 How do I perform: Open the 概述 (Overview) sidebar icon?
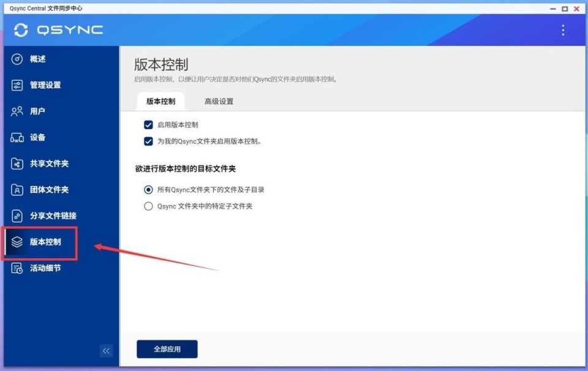pos(17,59)
